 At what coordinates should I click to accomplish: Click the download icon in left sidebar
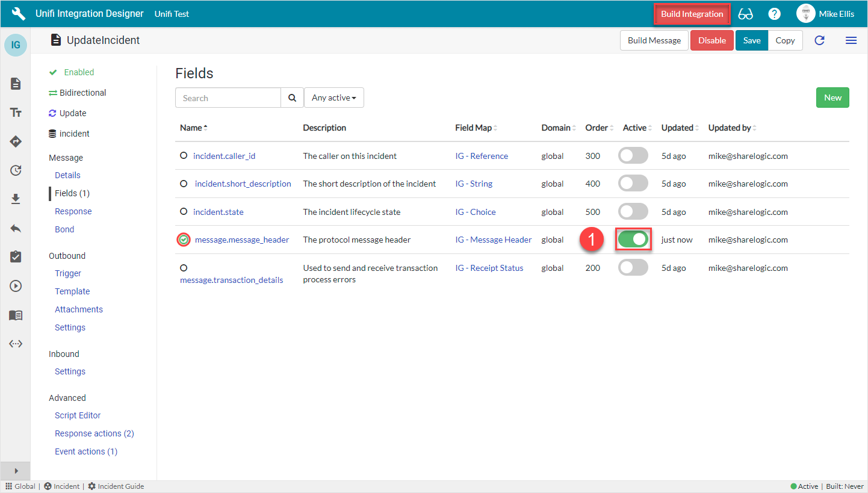[x=16, y=199]
